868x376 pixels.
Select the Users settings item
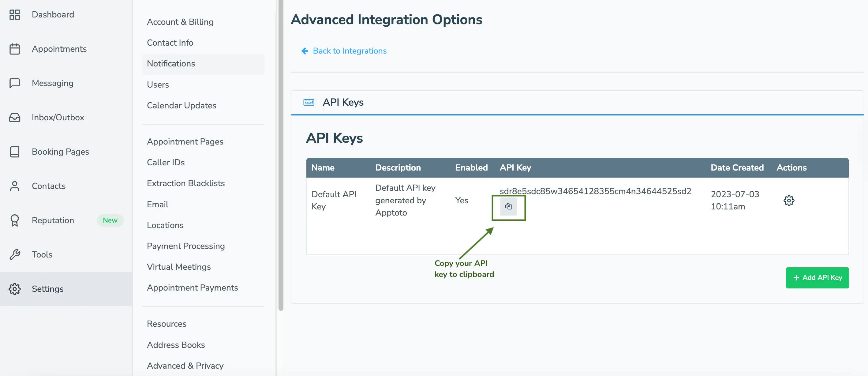point(158,85)
